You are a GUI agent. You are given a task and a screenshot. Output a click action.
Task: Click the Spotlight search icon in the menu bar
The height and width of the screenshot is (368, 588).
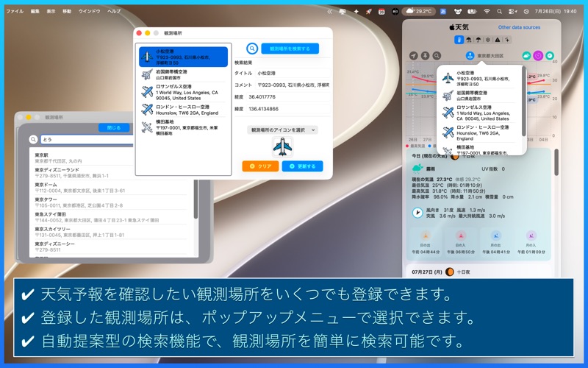point(500,11)
